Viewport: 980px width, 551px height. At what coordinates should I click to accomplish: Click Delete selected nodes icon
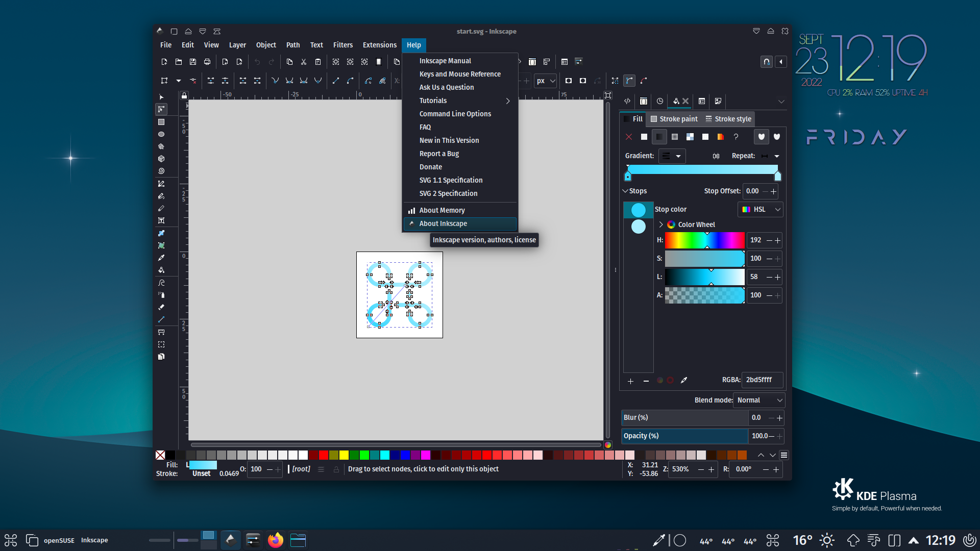point(193,81)
